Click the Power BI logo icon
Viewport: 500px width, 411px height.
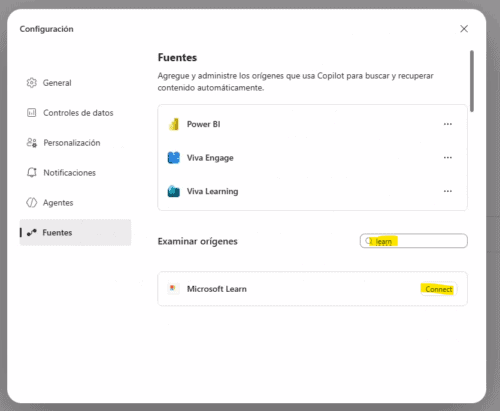[x=174, y=124]
